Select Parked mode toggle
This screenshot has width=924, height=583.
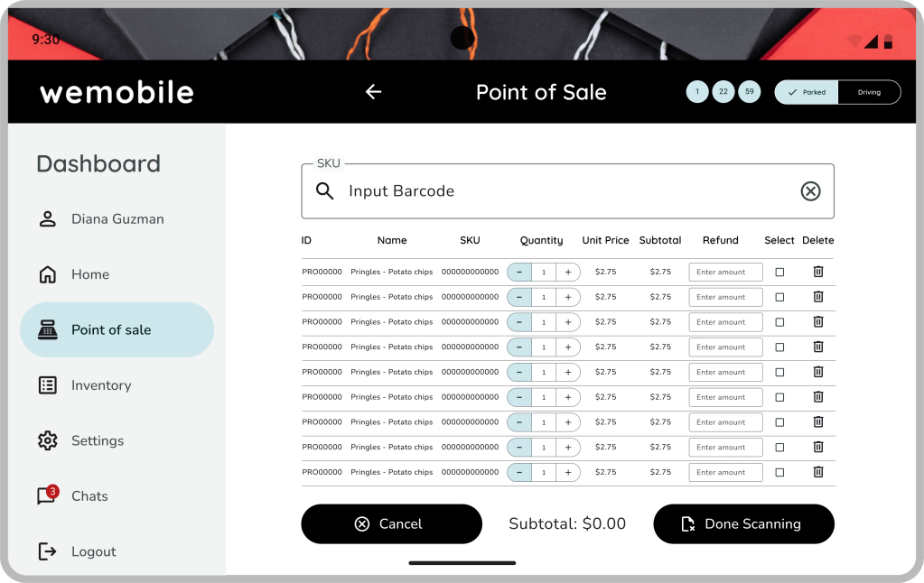(x=807, y=92)
